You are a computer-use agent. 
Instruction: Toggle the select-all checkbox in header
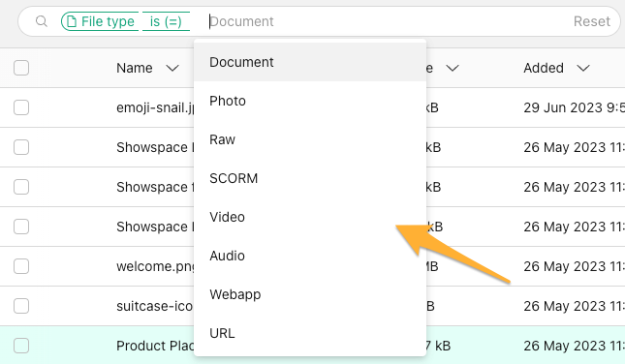(21, 68)
